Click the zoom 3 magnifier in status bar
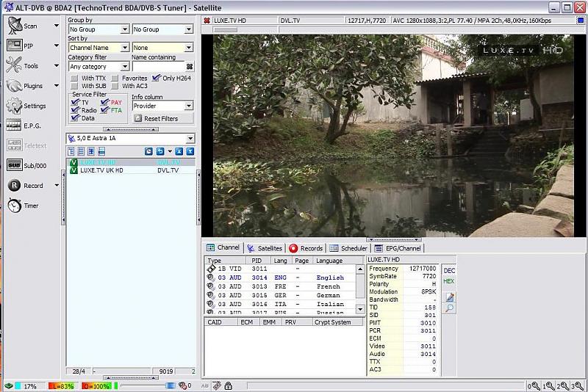 578,385
